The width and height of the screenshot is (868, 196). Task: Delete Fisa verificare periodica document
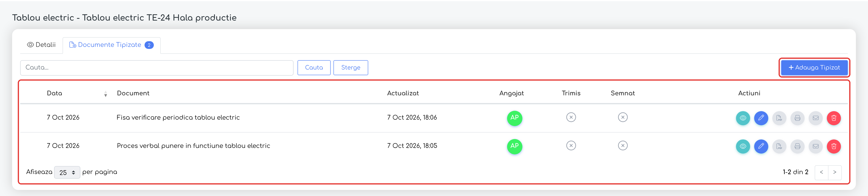834,118
